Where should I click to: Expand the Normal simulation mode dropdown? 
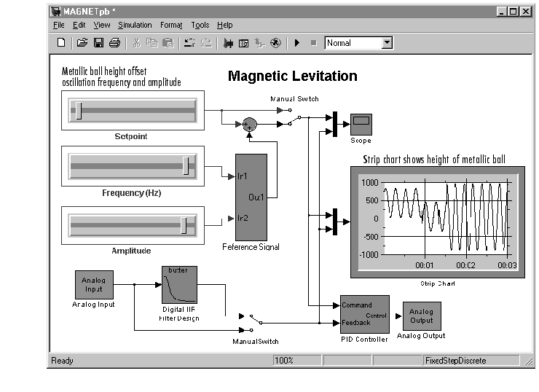387,43
